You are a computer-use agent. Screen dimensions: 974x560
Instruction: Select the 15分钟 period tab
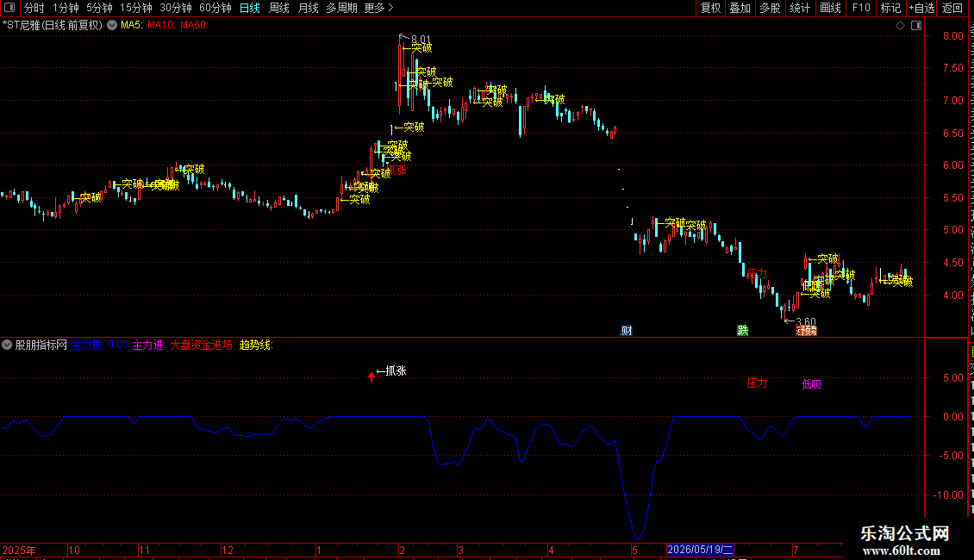click(136, 8)
